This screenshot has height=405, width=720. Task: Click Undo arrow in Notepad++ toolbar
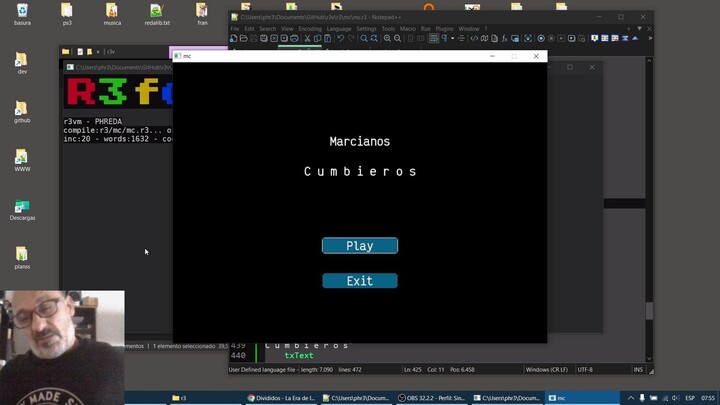click(x=341, y=39)
